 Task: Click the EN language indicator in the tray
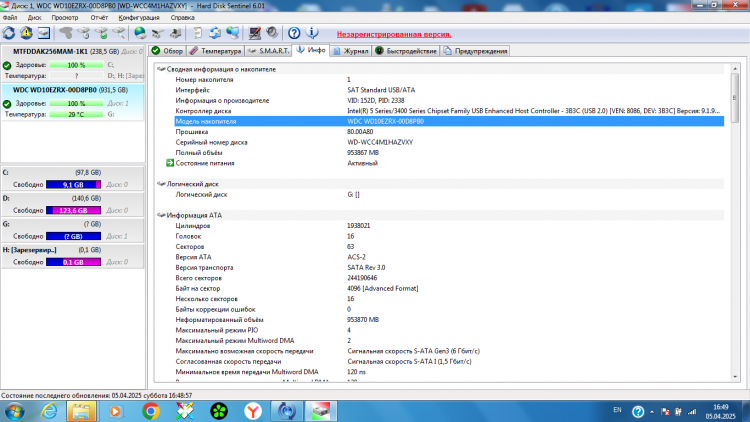click(x=618, y=410)
